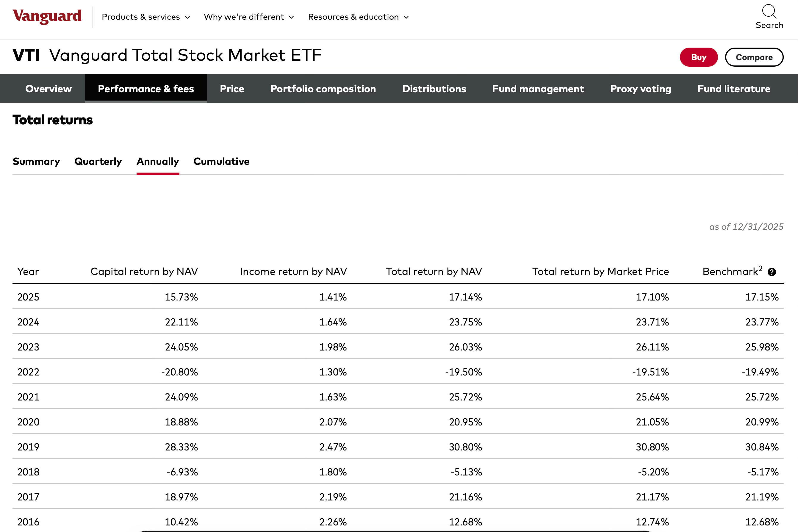Open the Proxy voting tab

point(641,89)
